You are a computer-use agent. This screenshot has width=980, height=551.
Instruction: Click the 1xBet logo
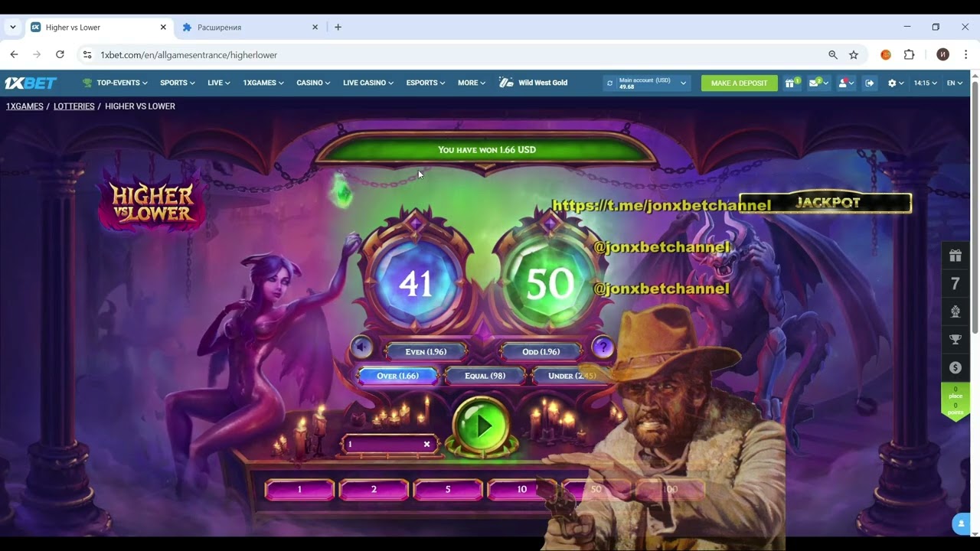[31, 83]
